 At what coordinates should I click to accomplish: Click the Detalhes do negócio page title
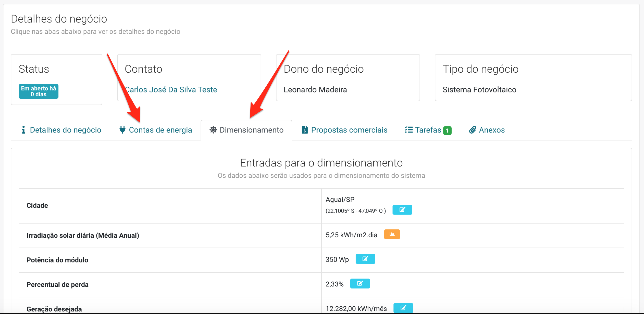59,19
